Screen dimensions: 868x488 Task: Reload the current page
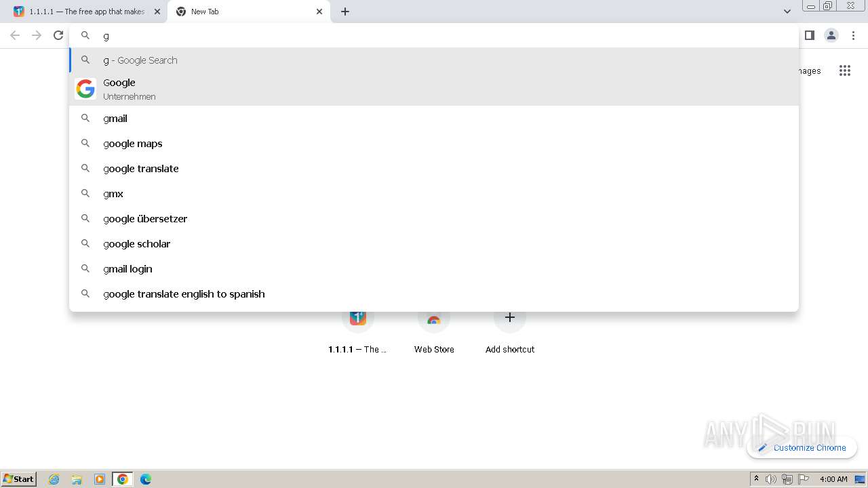pos(58,35)
